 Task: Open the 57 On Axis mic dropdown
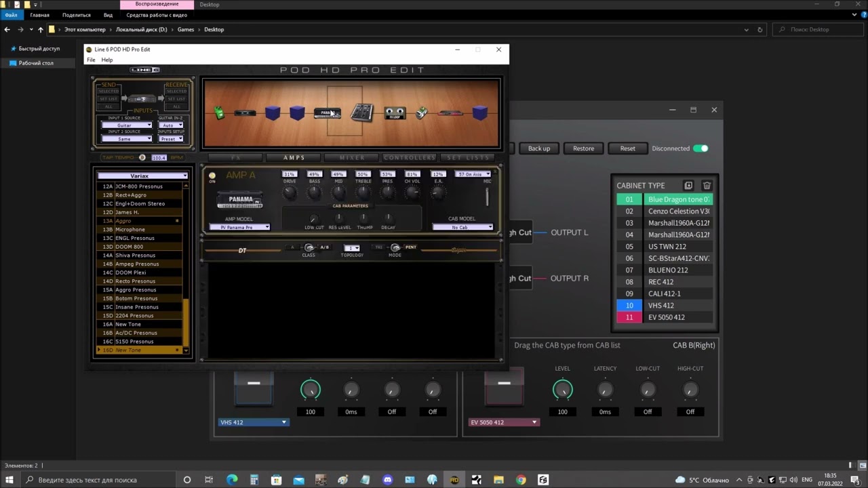point(472,174)
